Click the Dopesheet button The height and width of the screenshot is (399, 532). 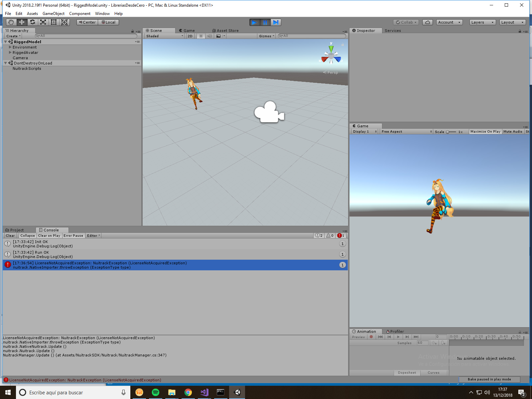click(407, 373)
